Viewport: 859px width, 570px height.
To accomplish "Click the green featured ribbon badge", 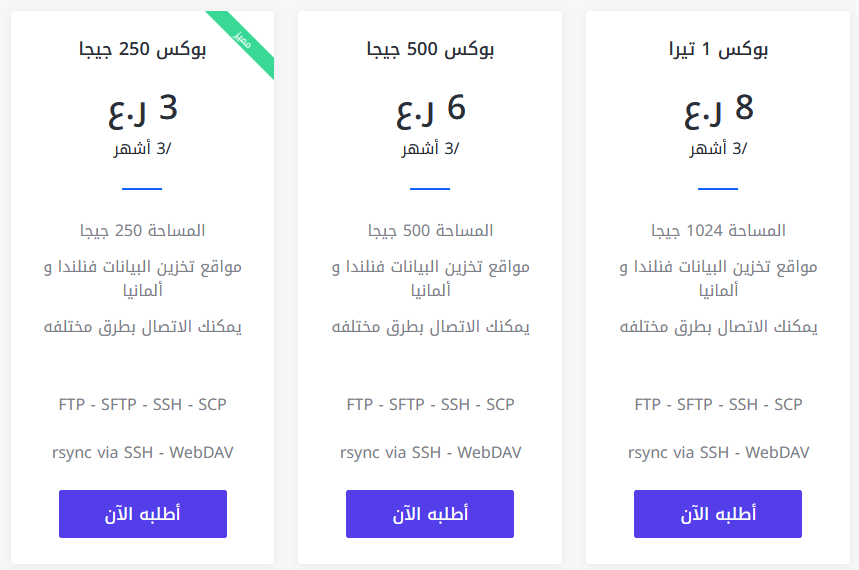I will click(242, 41).
